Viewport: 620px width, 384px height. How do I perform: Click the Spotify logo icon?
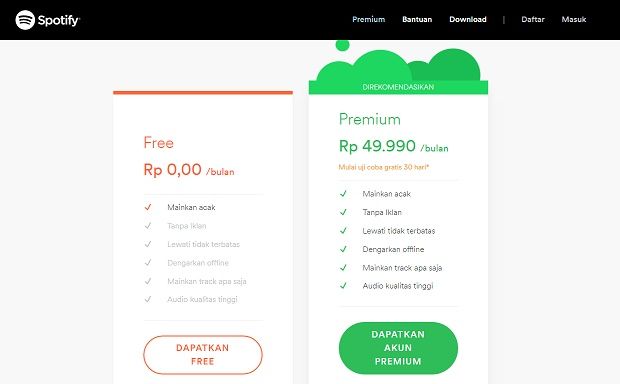click(25, 20)
